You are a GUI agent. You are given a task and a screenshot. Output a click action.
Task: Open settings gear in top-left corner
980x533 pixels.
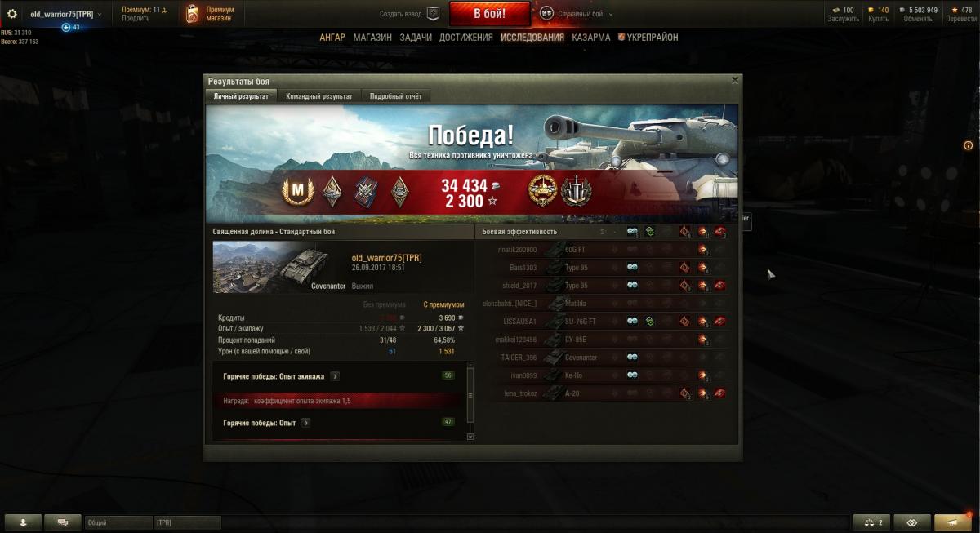click(x=12, y=14)
